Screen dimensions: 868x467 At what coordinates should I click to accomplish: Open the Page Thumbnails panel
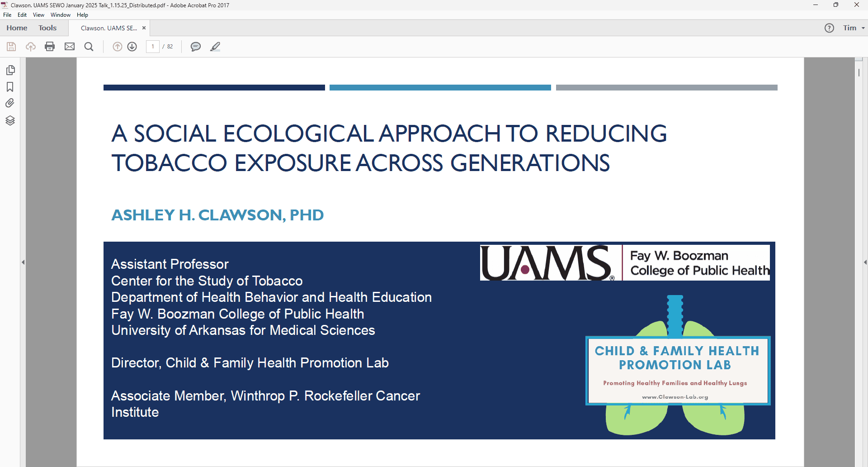[x=10, y=70]
